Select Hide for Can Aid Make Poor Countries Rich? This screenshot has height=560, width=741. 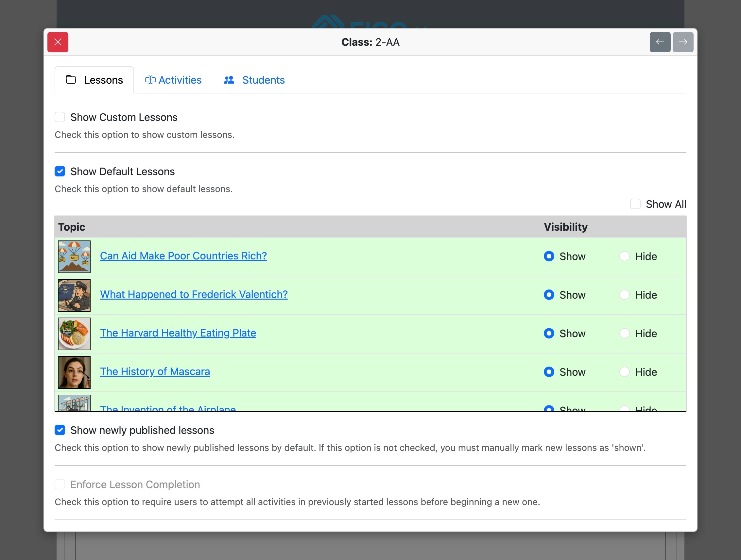tap(625, 256)
